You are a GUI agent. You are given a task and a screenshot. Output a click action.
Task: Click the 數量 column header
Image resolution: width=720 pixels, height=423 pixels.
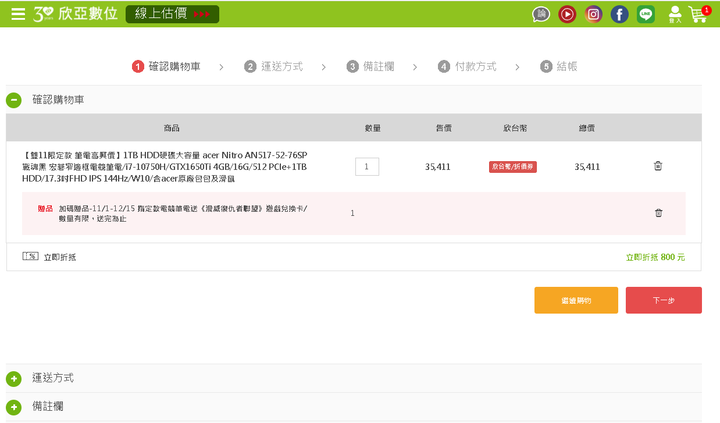click(x=372, y=128)
